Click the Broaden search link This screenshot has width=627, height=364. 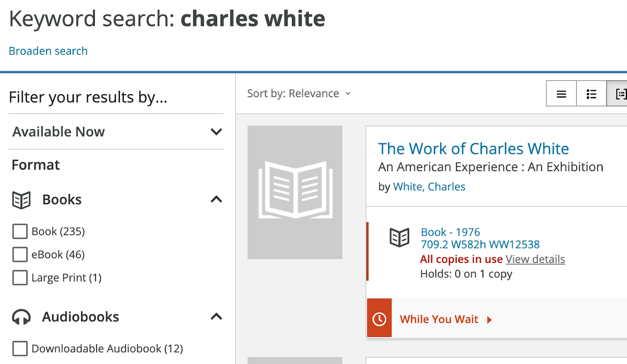point(48,51)
